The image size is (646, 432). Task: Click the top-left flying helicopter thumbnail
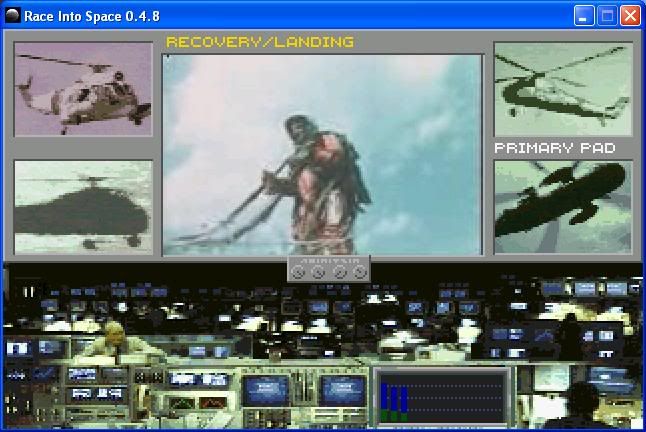pyautogui.click(x=83, y=89)
